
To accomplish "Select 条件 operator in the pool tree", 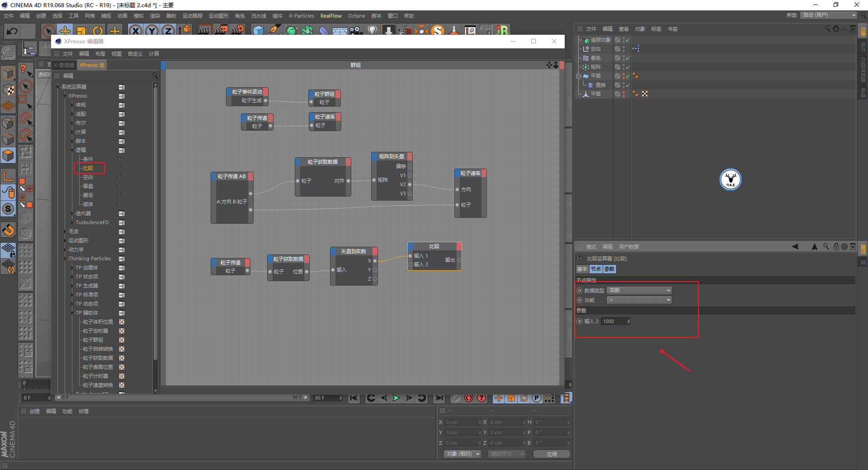I will coord(88,159).
